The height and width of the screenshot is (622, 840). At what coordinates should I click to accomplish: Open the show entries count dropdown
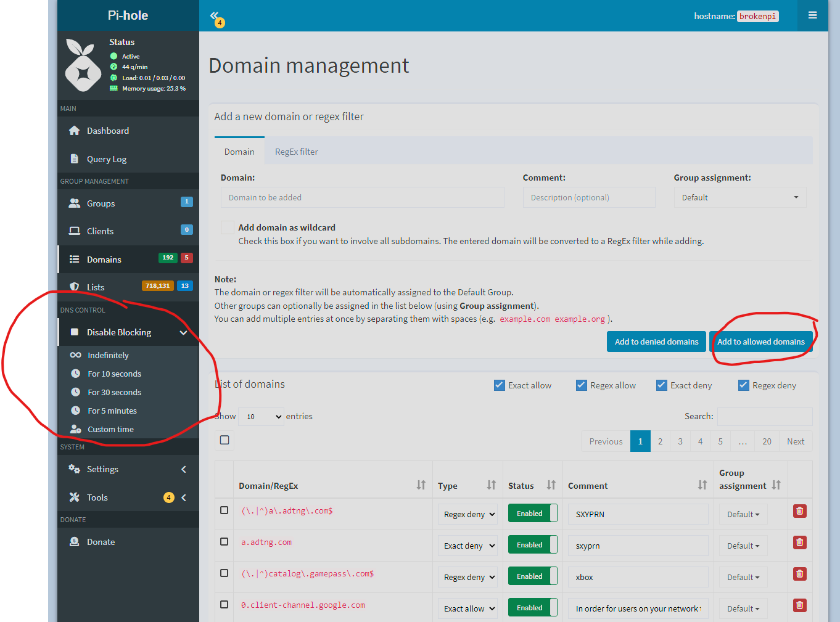[261, 417]
